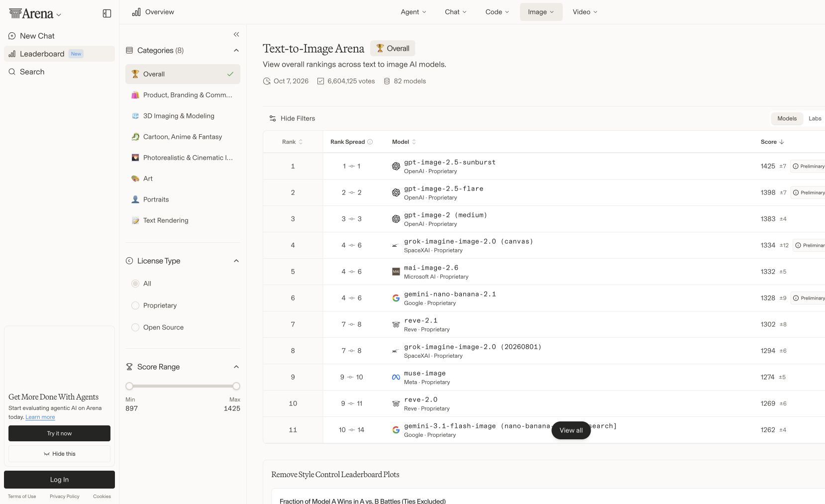Select the Open Source license radio button
The height and width of the screenshot is (504, 825).
135,327
